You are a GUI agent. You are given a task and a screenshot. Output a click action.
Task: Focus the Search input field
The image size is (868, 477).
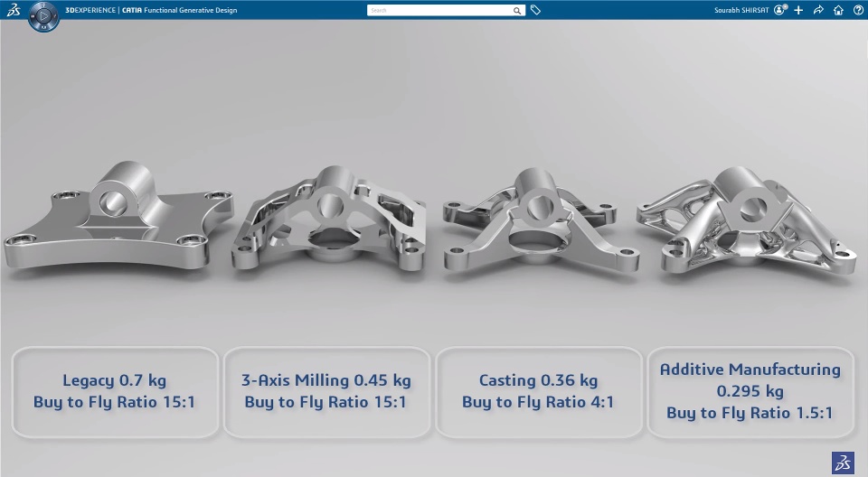point(446,11)
